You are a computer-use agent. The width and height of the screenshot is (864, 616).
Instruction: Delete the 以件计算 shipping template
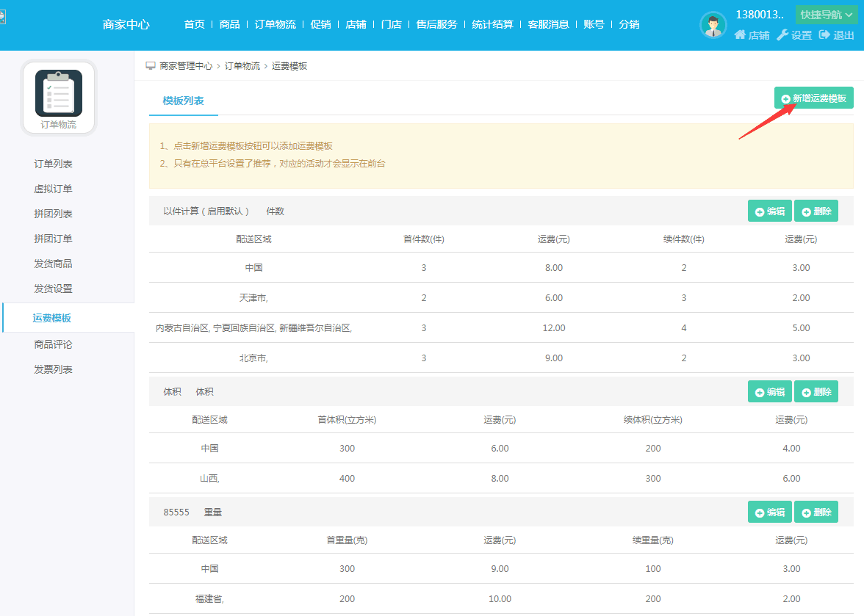[816, 211]
